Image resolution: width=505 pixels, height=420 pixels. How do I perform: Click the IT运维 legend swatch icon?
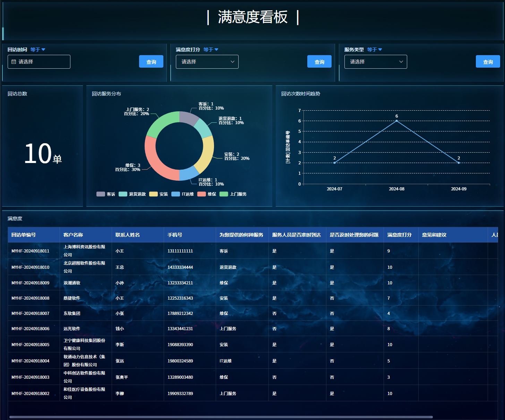pos(176,194)
